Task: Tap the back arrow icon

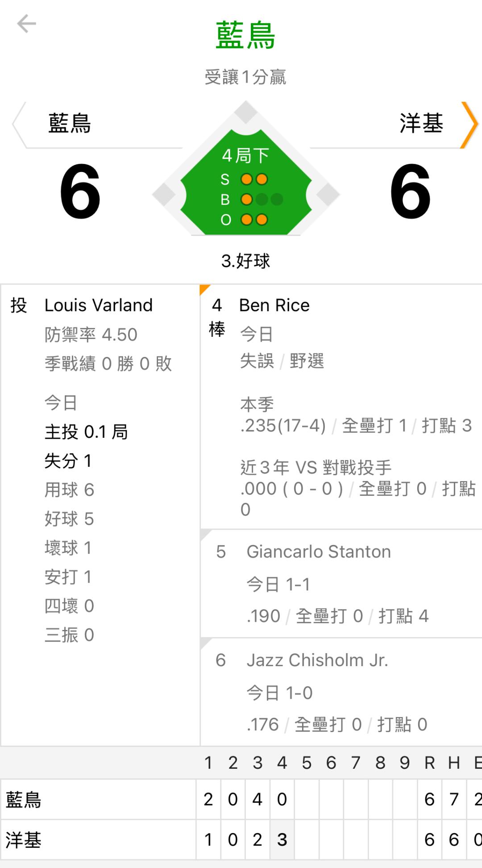Action: tap(26, 24)
